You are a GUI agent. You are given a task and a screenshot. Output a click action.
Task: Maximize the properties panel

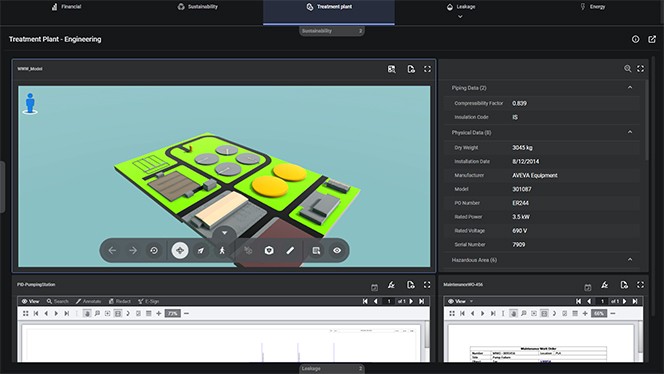641,69
